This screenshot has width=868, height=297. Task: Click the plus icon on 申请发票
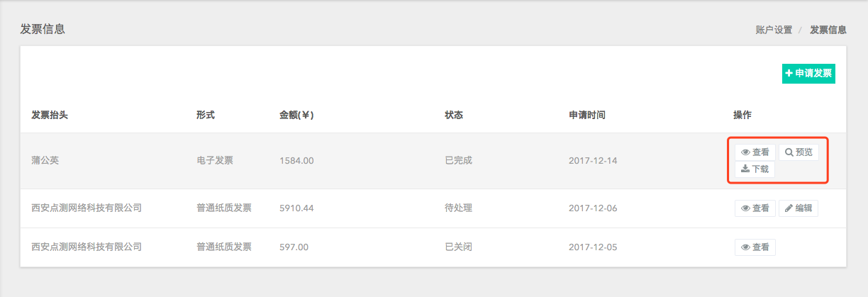[789, 73]
